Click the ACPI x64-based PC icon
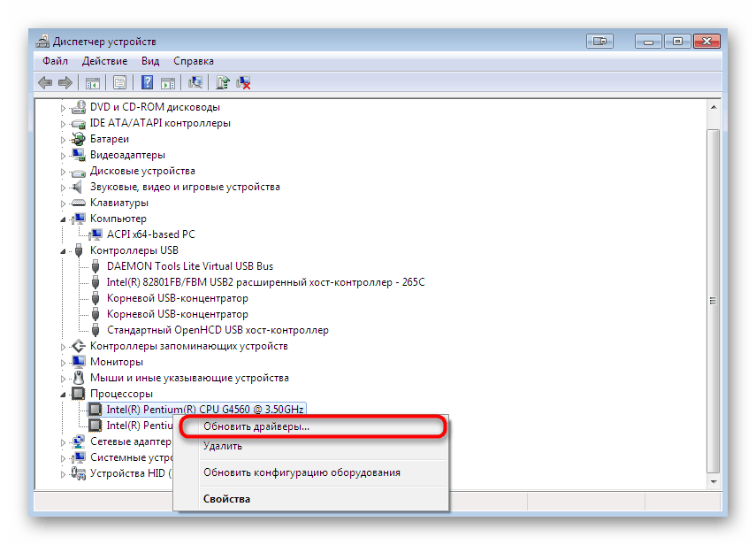The width and height of the screenshot is (756, 545). point(95,234)
